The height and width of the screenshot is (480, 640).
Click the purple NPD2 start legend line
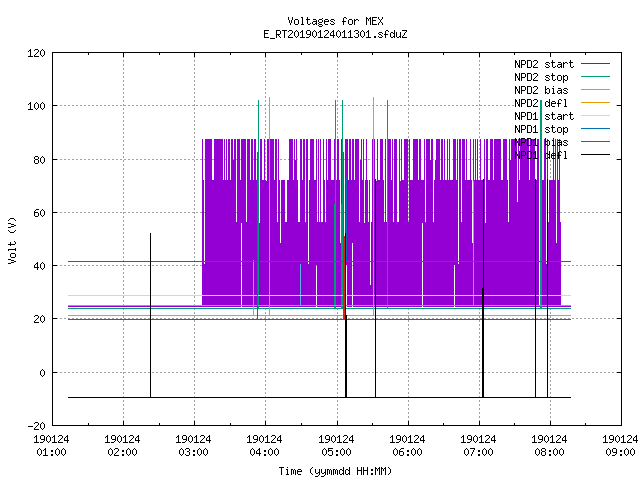point(595,64)
